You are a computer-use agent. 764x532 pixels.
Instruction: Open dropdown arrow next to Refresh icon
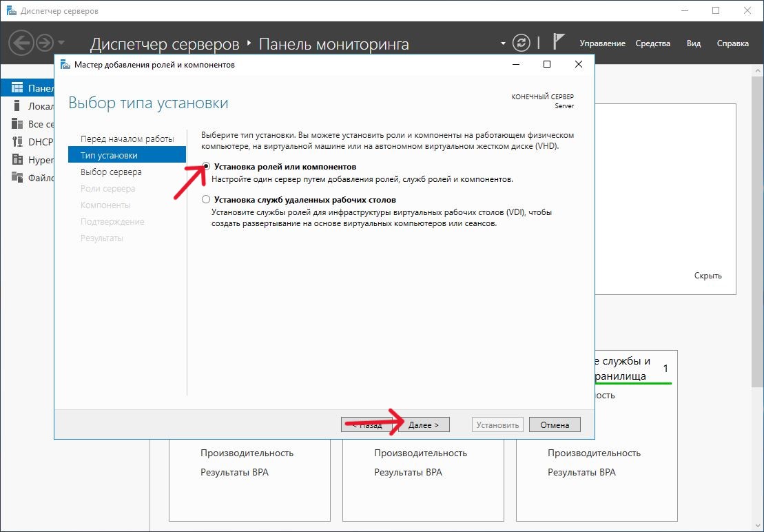tap(503, 43)
